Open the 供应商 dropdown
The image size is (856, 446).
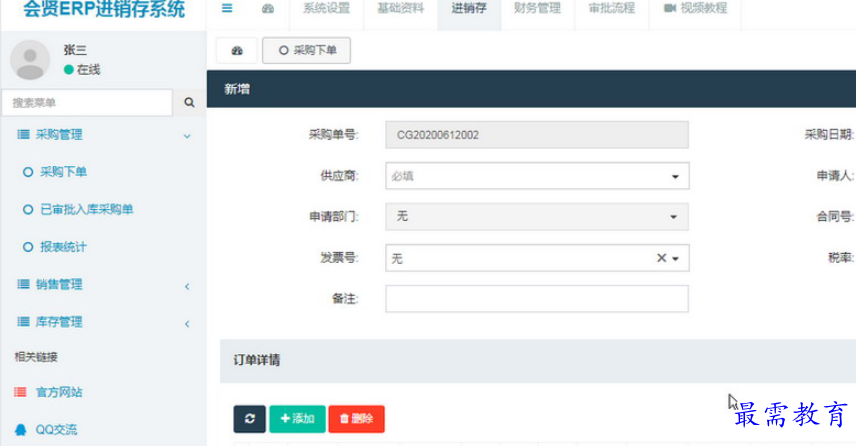(537, 176)
